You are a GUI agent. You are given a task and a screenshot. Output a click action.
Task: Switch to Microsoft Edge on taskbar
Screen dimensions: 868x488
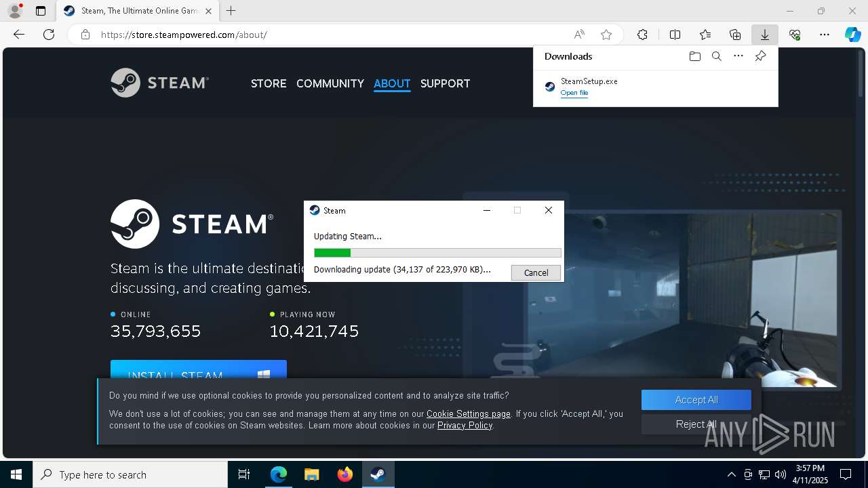[x=279, y=474]
